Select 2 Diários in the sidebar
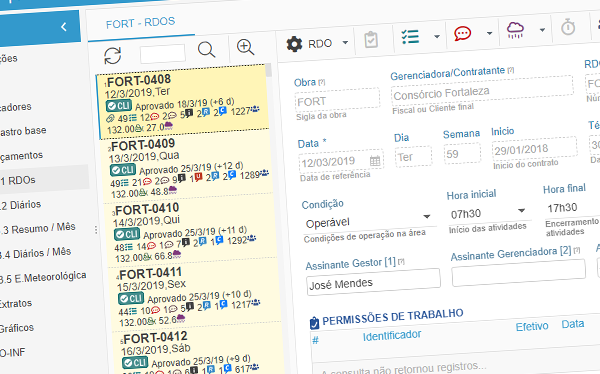Screen dimensions: 600x374 click(x=21, y=205)
